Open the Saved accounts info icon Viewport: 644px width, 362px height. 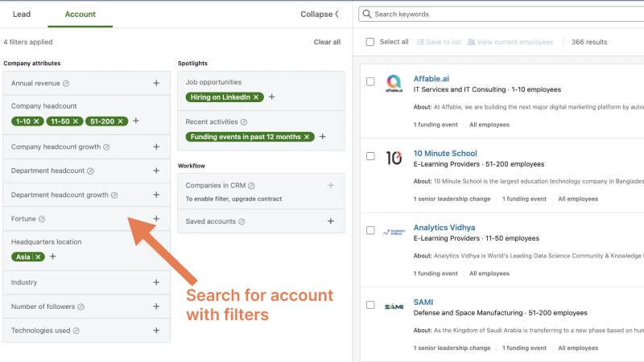(x=242, y=222)
